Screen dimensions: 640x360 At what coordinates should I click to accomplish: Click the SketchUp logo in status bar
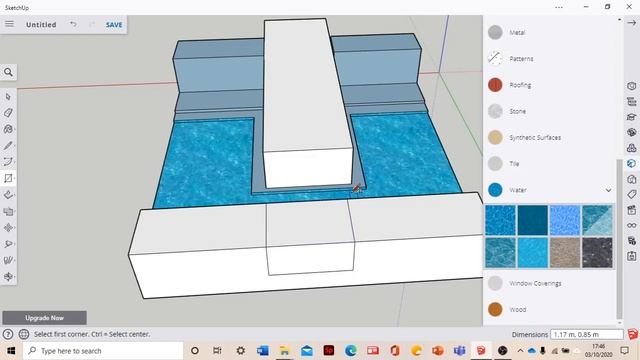pos(633,334)
